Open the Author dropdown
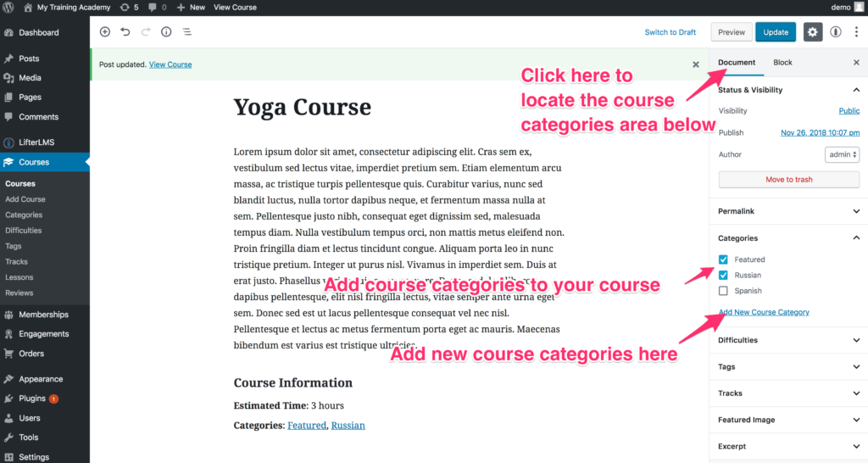Image resolution: width=868 pixels, height=463 pixels. [842, 154]
